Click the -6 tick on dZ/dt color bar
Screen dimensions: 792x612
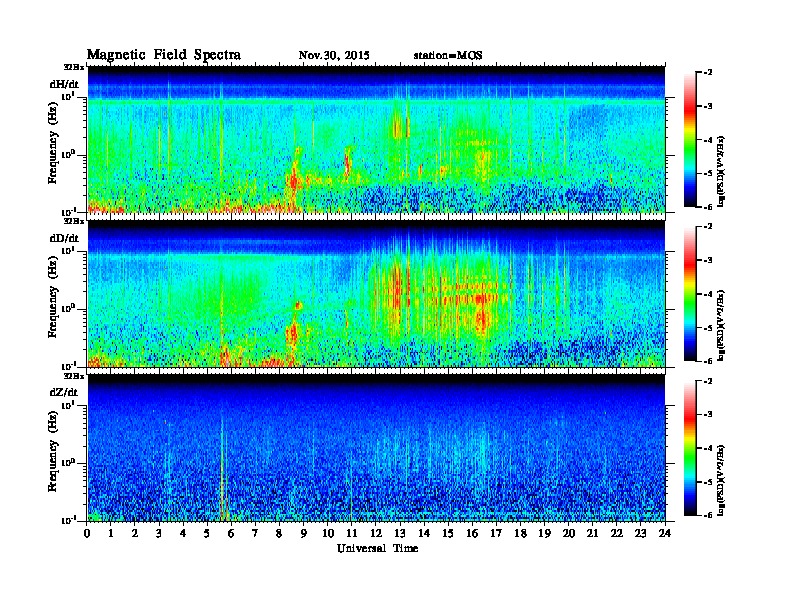click(708, 516)
